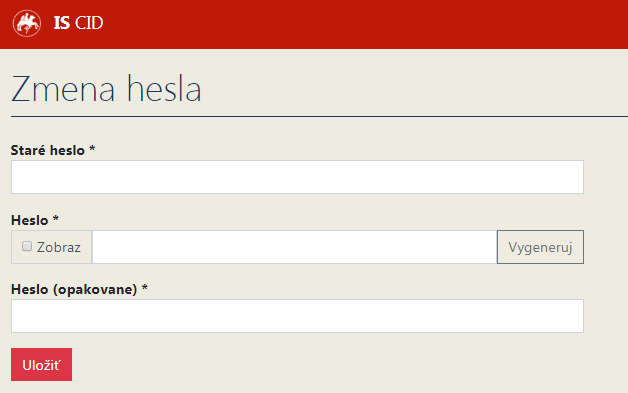Focus the Staré heslo input field
The image size is (628, 393).
297,177
